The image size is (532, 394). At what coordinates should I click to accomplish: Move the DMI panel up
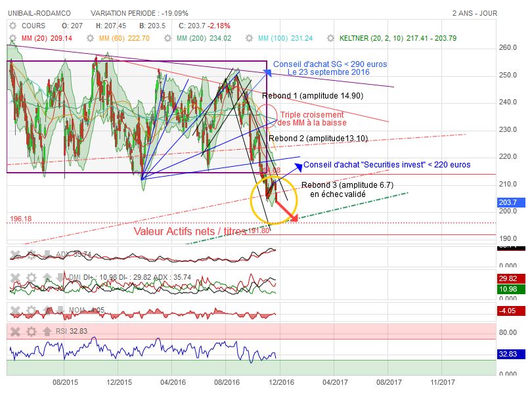(47, 278)
